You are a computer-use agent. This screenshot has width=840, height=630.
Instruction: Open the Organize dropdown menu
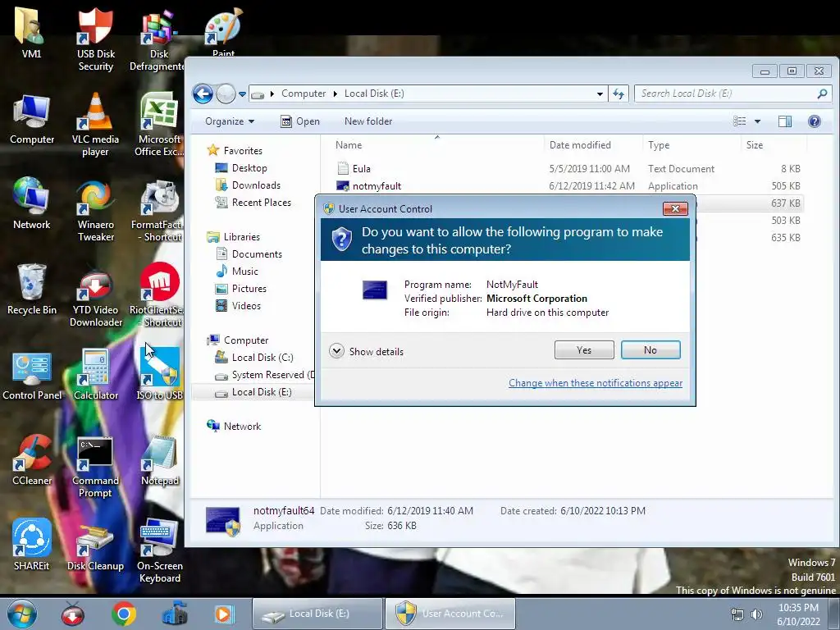click(230, 121)
